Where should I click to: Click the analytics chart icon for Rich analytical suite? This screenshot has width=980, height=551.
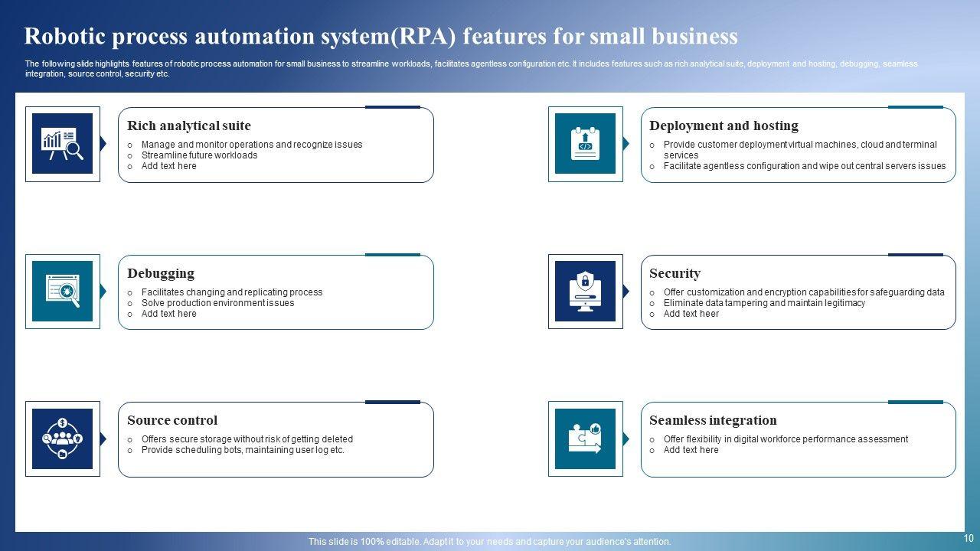[x=62, y=144]
